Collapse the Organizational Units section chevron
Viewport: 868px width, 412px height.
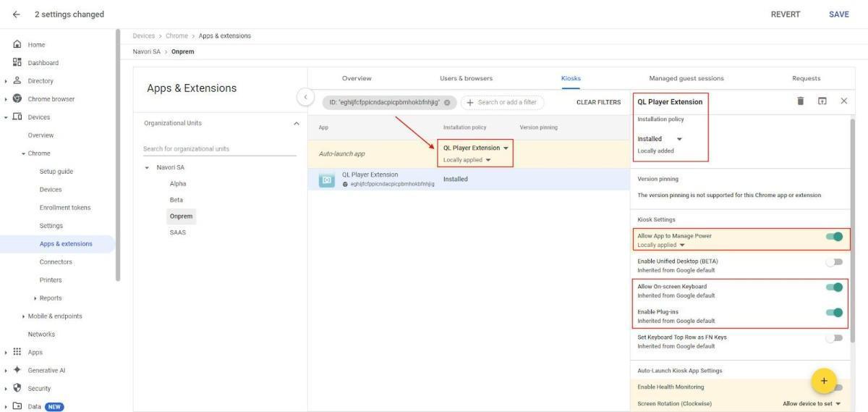coord(296,124)
